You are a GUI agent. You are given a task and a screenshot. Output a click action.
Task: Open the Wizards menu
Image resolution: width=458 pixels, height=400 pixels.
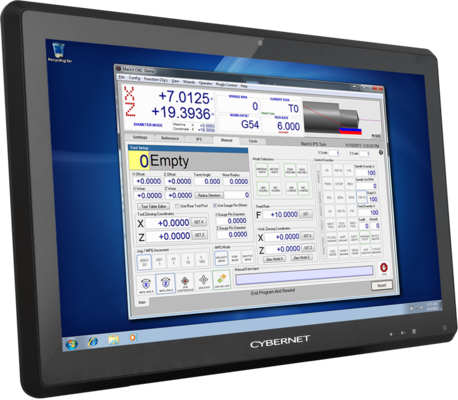pos(189,82)
